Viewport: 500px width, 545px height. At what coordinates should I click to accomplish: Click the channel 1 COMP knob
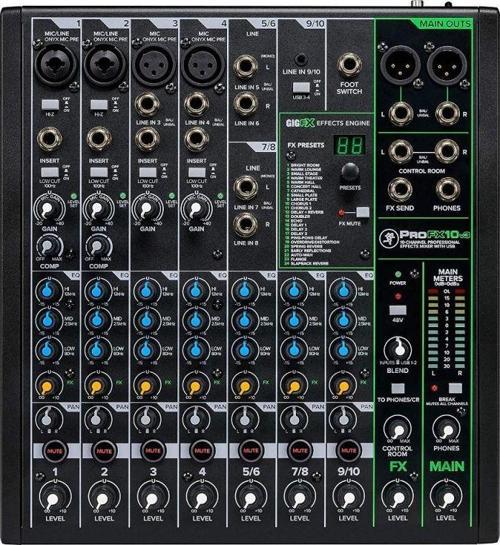pyautogui.click(x=49, y=246)
